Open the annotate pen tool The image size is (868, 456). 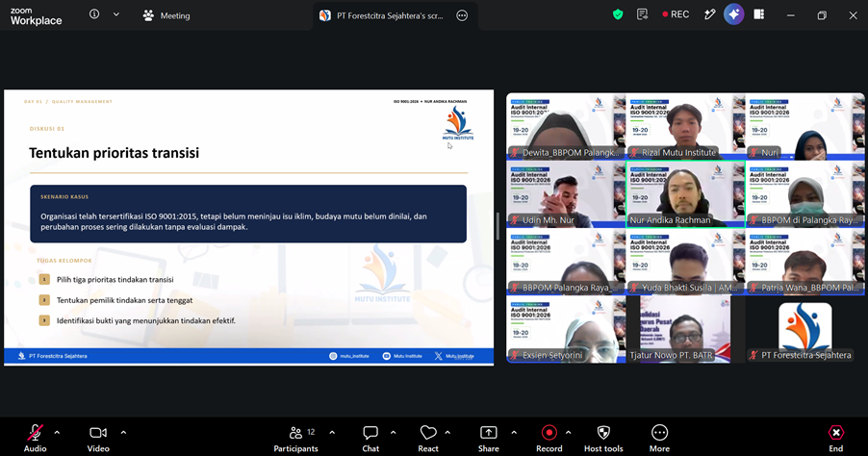click(x=709, y=15)
